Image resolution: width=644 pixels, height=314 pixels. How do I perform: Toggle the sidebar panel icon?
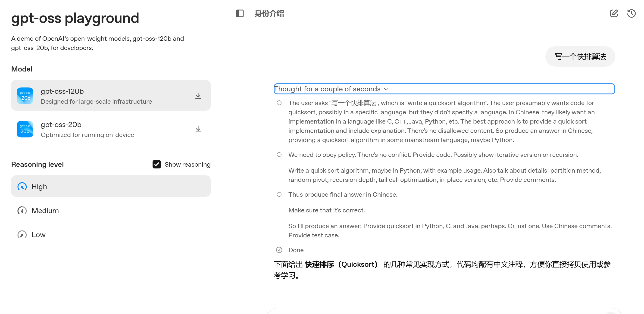pyautogui.click(x=240, y=13)
